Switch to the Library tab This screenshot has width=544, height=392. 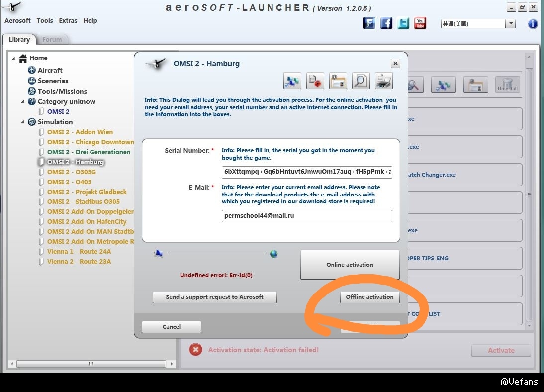click(19, 39)
